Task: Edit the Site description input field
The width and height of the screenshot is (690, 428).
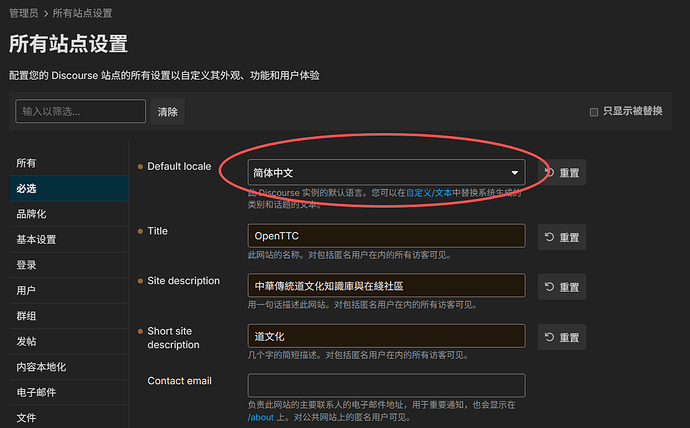Action: coord(386,285)
